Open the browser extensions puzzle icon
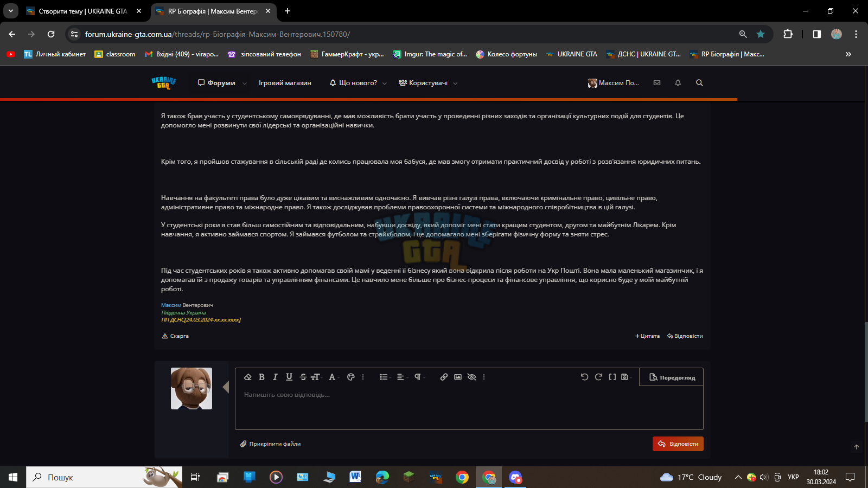The height and width of the screenshot is (488, 868). 788,34
